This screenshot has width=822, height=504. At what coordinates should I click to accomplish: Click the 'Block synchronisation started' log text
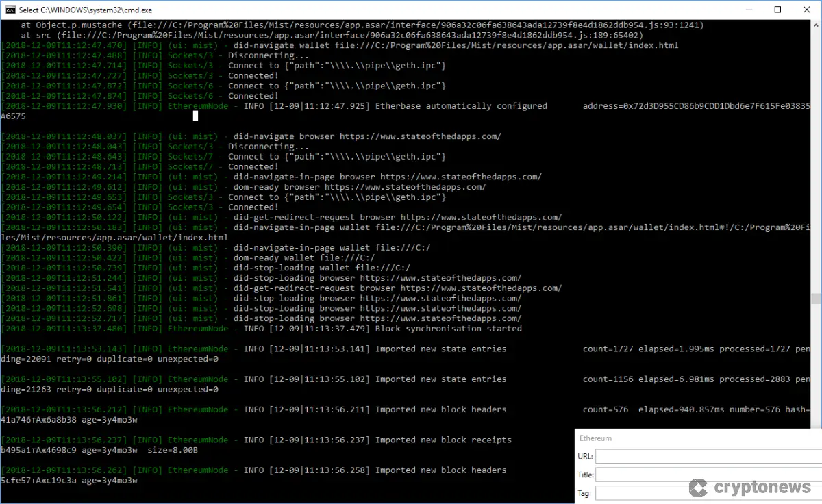[x=449, y=329]
